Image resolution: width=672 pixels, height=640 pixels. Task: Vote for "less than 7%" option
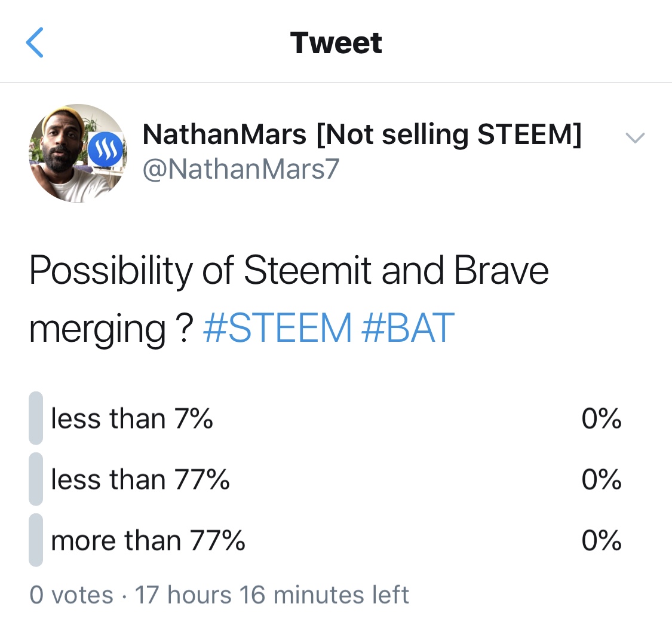pyautogui.click(x=326, y=418)
